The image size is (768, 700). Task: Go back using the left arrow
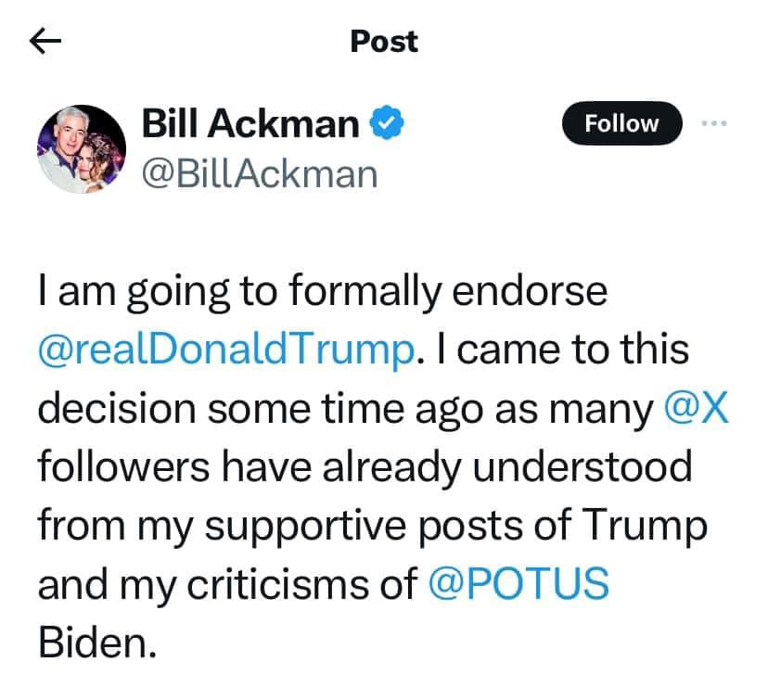(45, 40)
